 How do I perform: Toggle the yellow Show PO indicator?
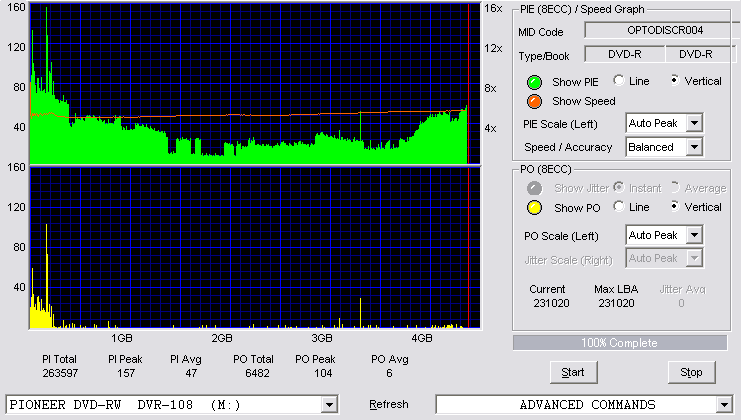(x=534, y=208)
